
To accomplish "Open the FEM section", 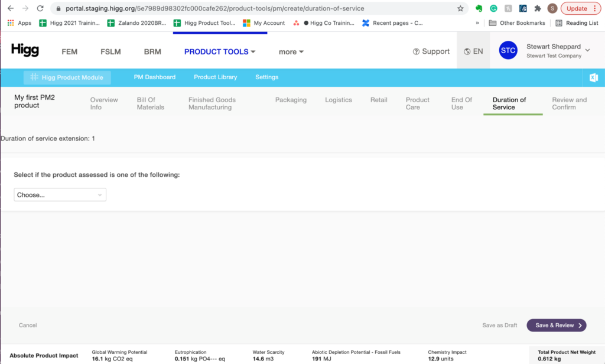I will (x=70, y=52).
